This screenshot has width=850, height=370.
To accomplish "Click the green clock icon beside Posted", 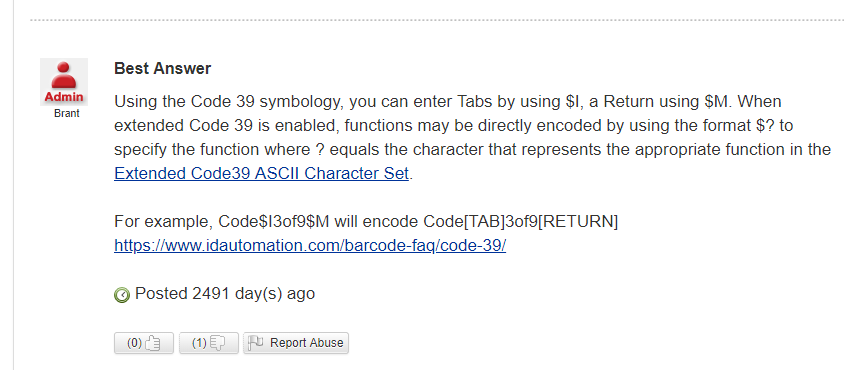I will [x=122, y=295].
